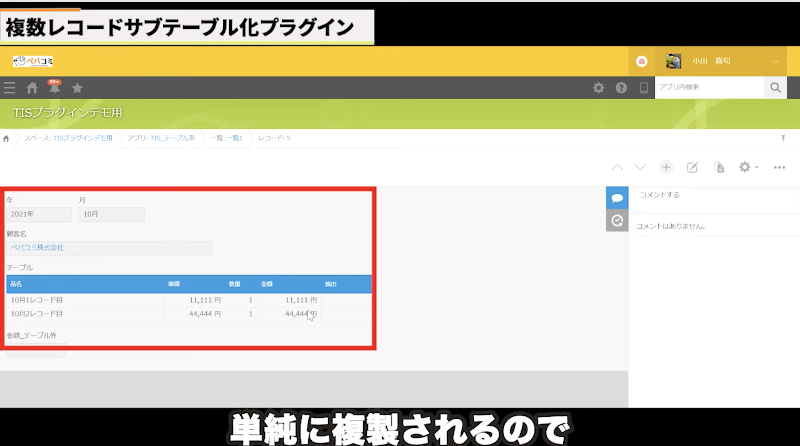Click breadcrumb link スペース: TISプラグインデモ用

point(68,137)
